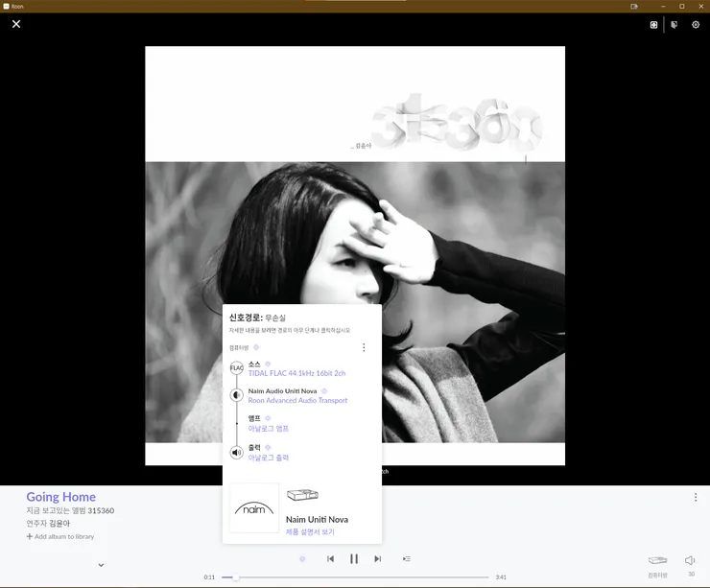Click the signal path quality light
Viewport: 710px width, 588px height.
tap(302, 559)
